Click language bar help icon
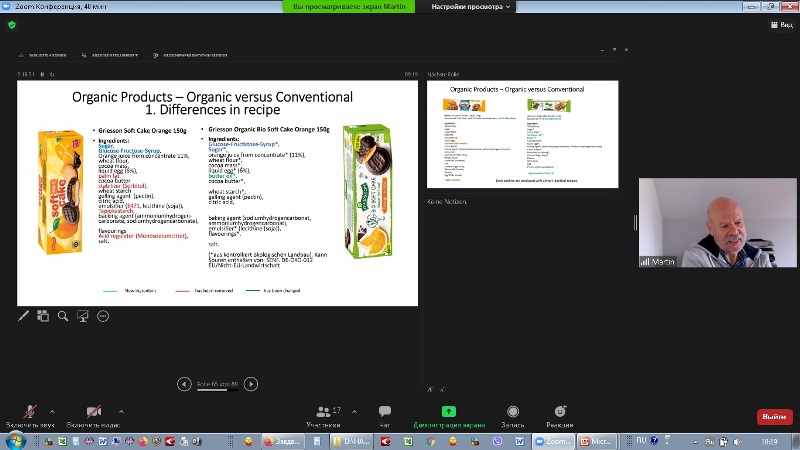The image size is (800, 450). click(654, 440)
